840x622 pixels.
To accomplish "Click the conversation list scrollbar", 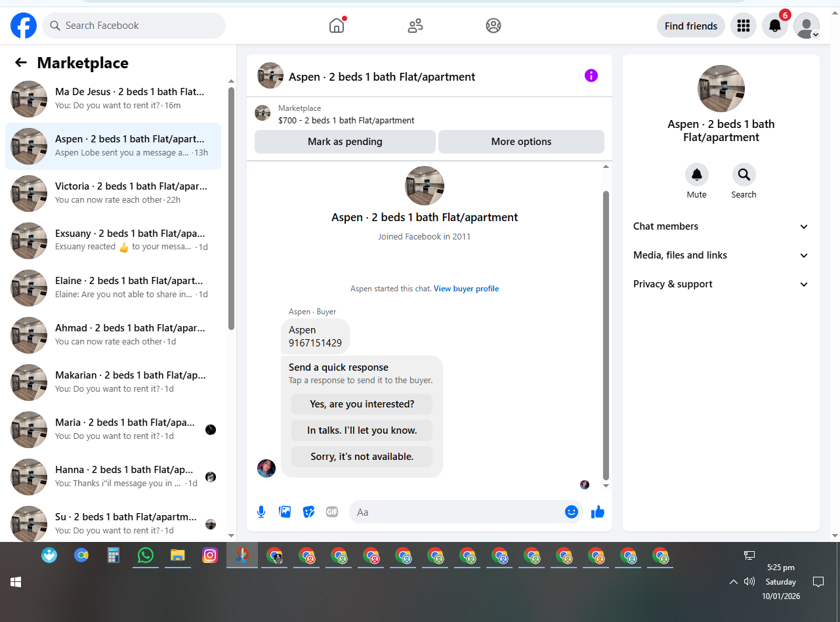I will [231, 209].
